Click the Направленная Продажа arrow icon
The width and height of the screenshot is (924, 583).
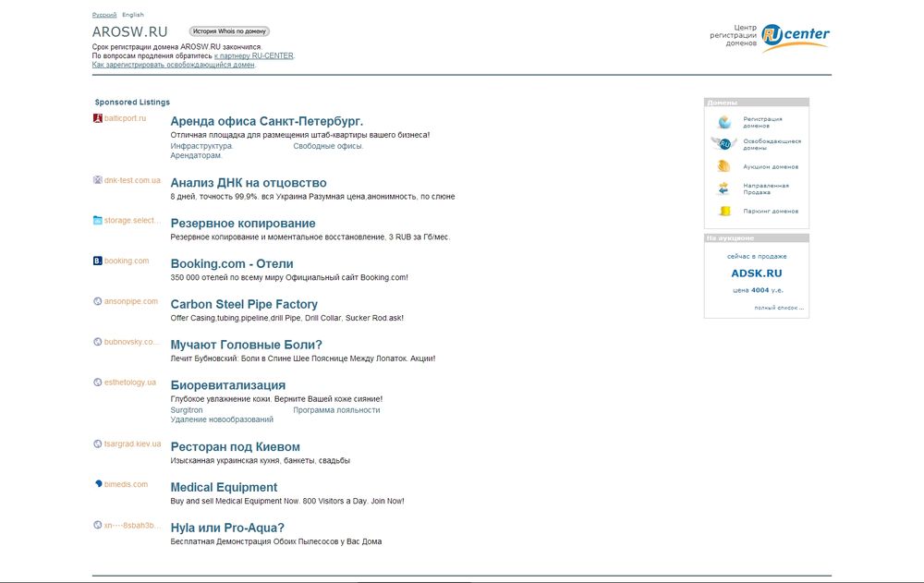[x=724, y=188]
